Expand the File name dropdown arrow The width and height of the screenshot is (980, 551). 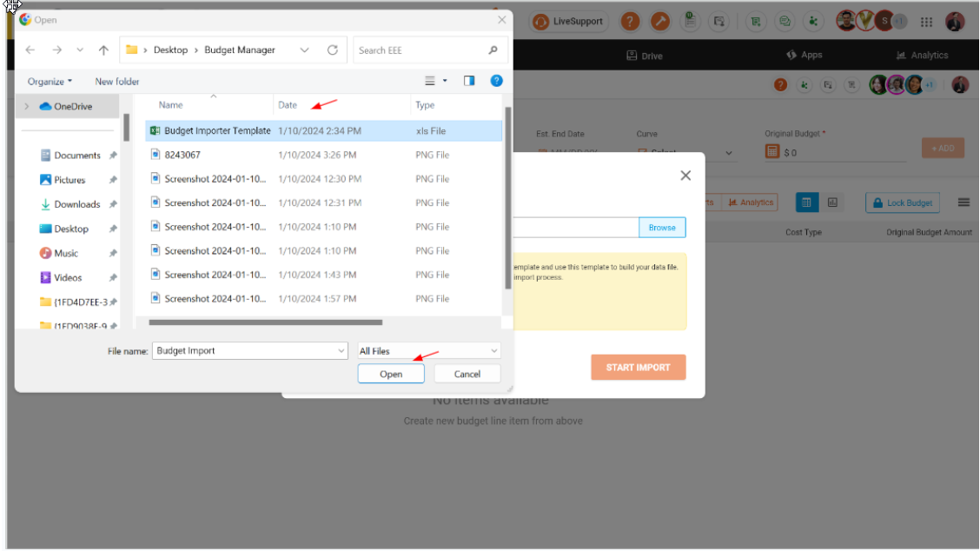click(341, 351)
